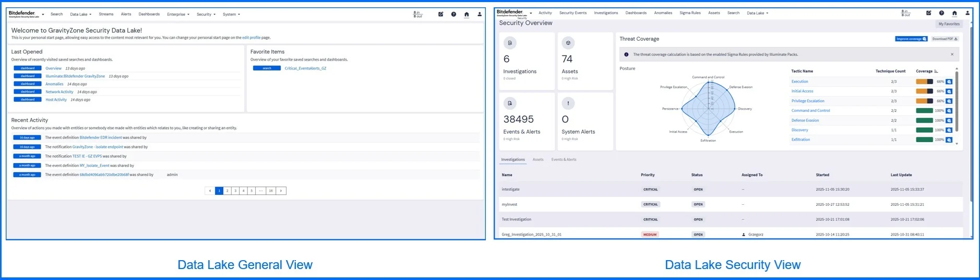Open the Critical_EventsAlerts_GZ favorite search
Viewport: 980px width, 280px height.
pos(305,68)
